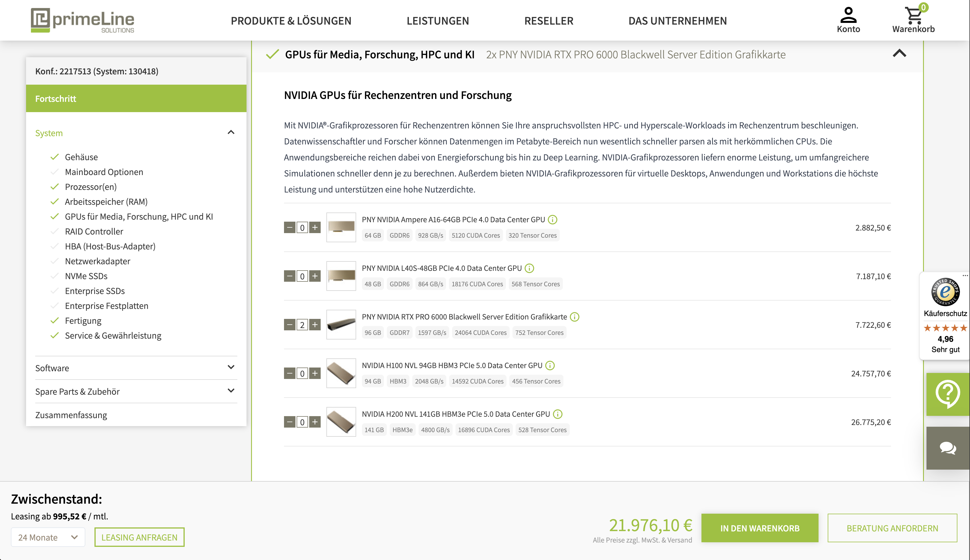Increase H100 NVL quantity with plus

pos(315,374)
